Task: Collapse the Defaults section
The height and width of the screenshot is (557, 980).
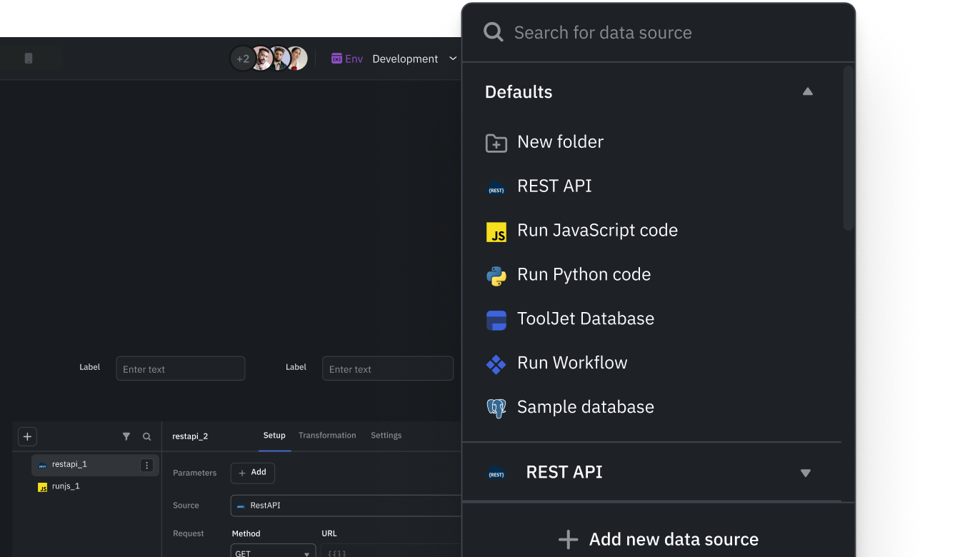Action: [807, 91]
